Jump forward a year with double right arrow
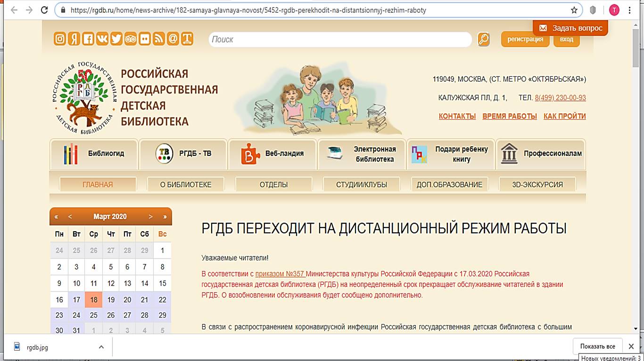The height and width of the screenshot is (361, 644). pyautogui.click(x=165, y=217)
